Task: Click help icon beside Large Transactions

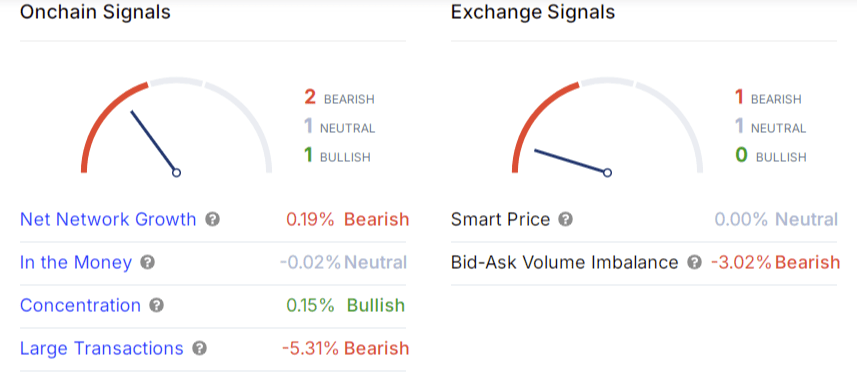Action: (x=199, y=348)
